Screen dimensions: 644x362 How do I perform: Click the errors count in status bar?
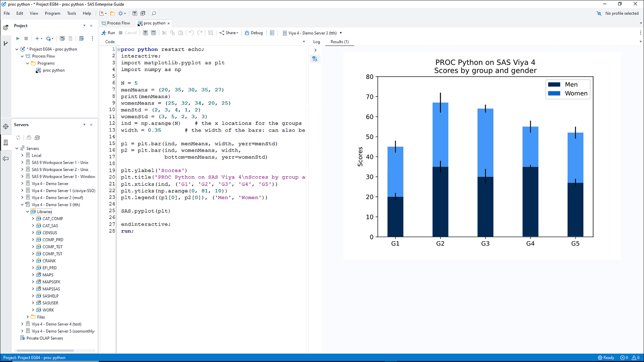624,358
